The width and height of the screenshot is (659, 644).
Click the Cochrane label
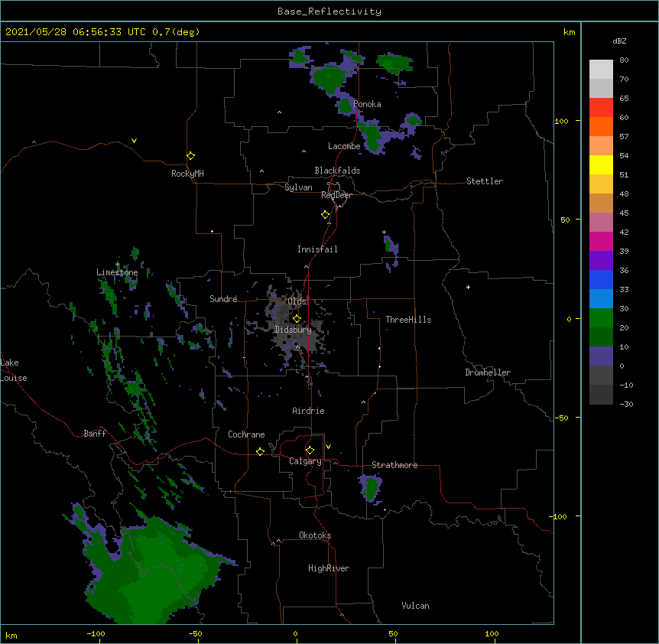tap(246, 434)
